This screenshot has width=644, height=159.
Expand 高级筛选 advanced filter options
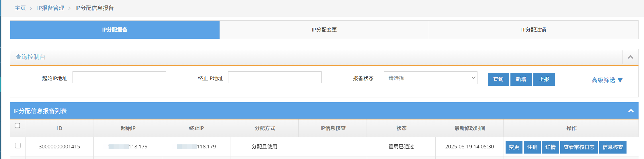607,80
